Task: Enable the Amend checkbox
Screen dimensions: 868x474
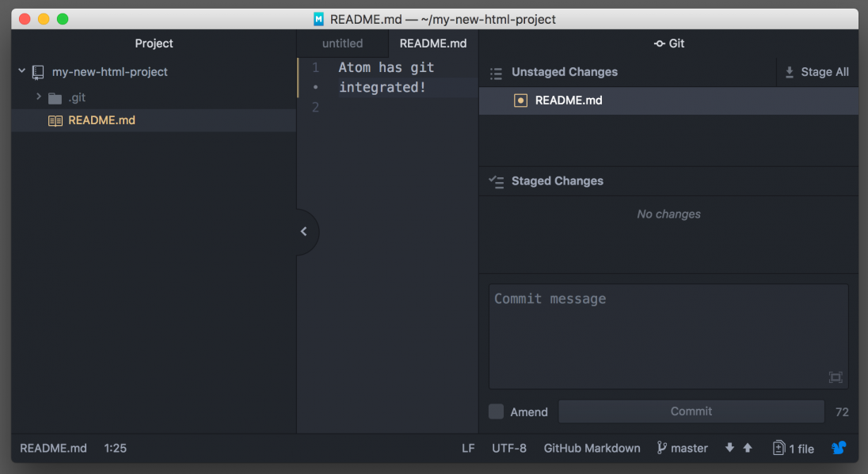Action: (x=496, y=411)
